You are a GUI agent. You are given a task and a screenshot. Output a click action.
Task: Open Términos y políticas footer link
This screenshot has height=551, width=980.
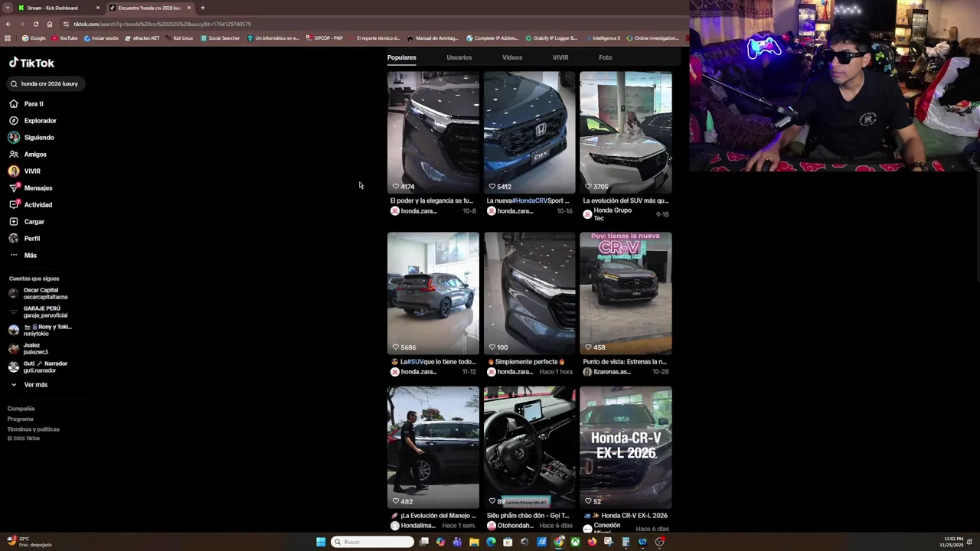coord(34,429)
